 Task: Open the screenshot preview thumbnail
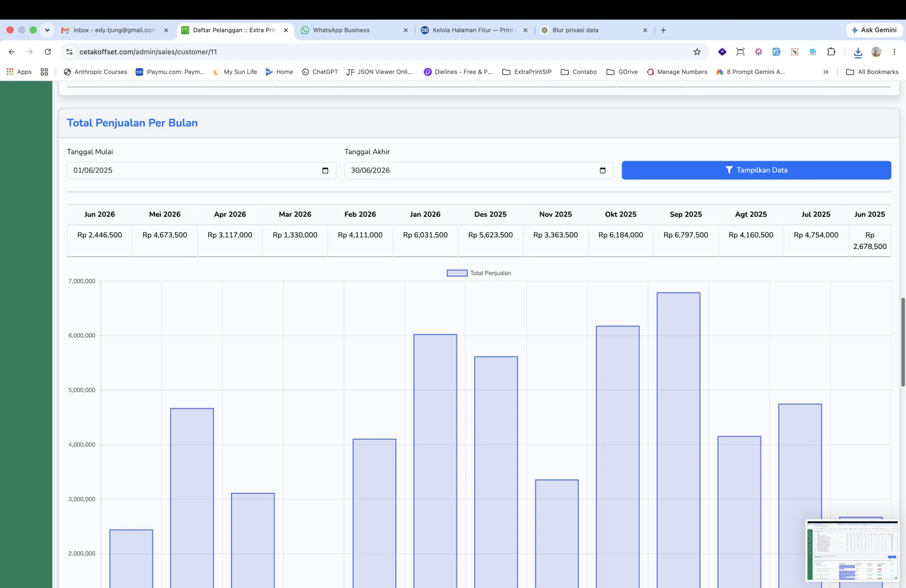[x=852, y=551]
